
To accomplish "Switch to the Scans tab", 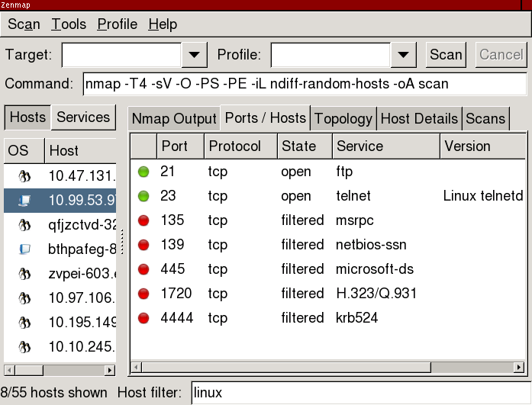I will [x=485, y=119].
